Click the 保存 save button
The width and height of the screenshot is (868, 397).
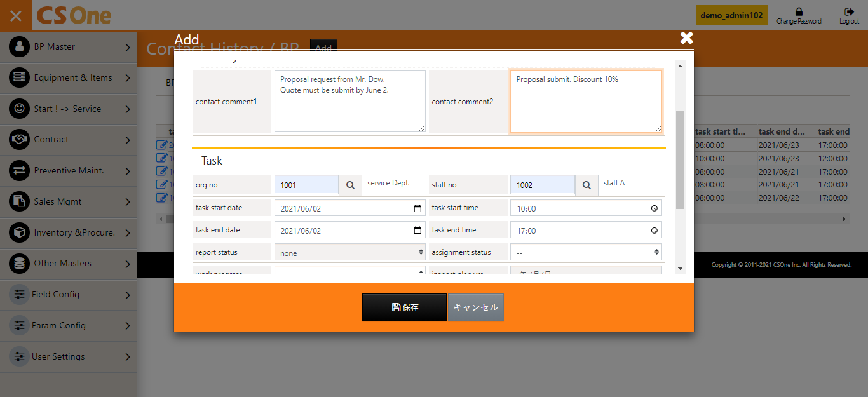point(405,307)
